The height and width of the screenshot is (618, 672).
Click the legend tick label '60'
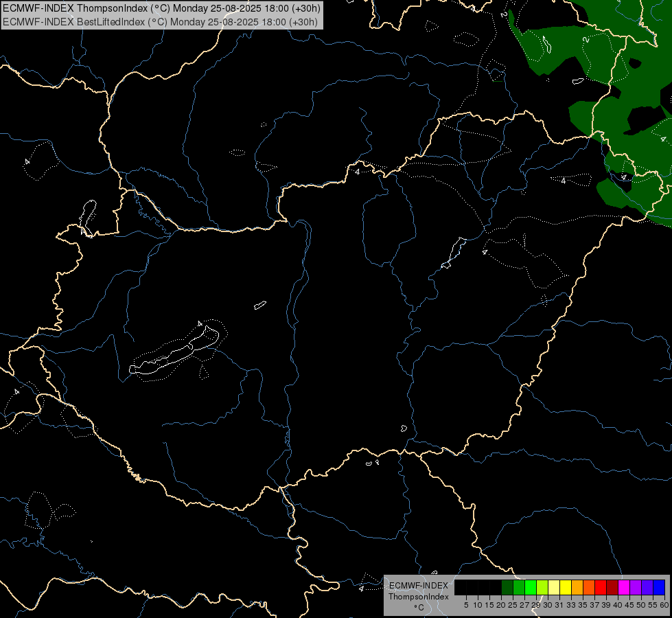pyautogui.click(x=664, y=605)
